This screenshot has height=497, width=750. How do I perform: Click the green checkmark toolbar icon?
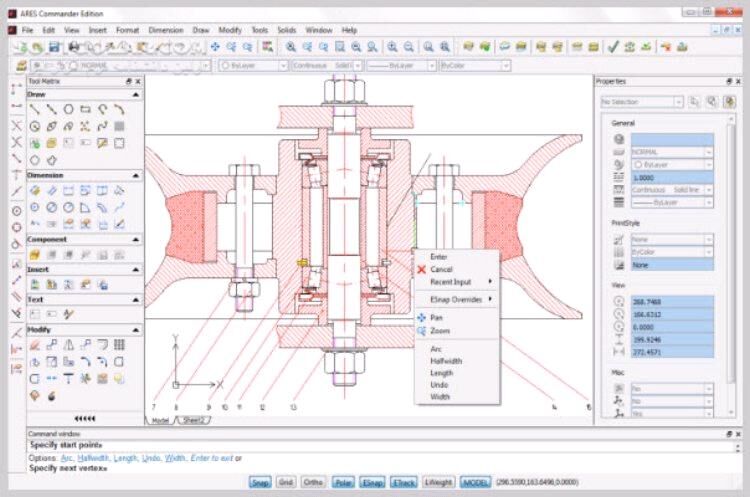[x=613, y=47]
